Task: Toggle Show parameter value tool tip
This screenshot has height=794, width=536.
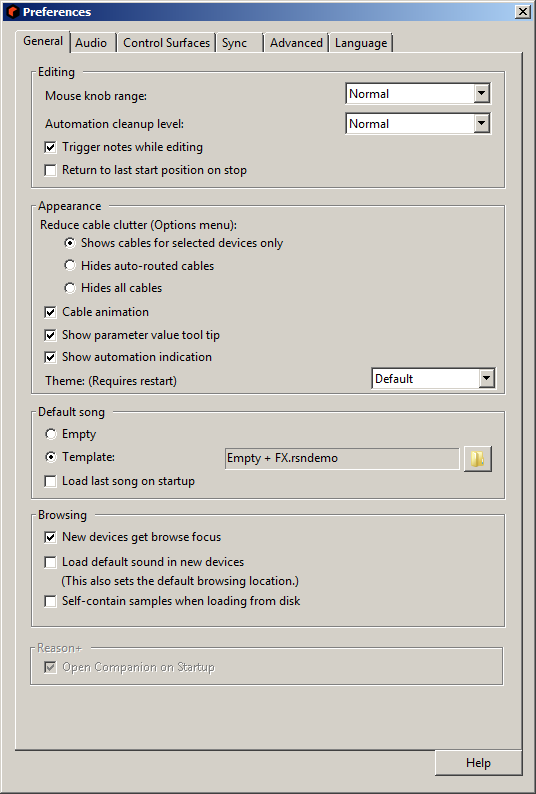Action: (50, 335)
